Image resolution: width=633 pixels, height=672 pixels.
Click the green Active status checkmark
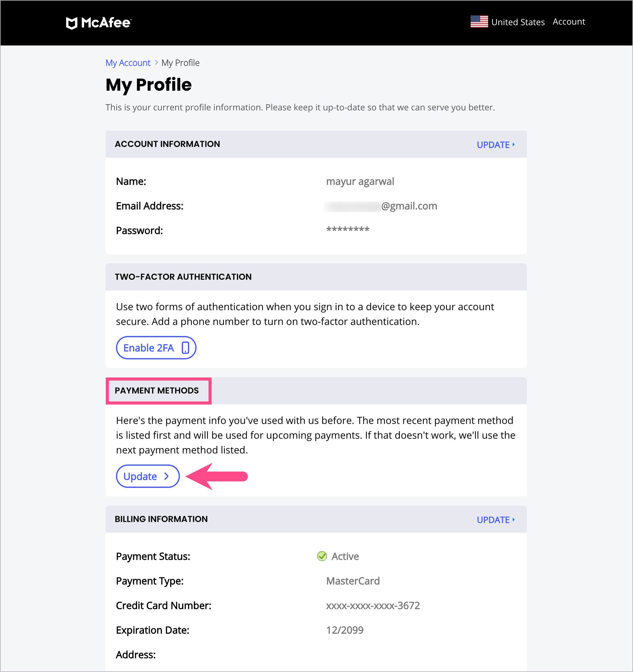point(322,556)
